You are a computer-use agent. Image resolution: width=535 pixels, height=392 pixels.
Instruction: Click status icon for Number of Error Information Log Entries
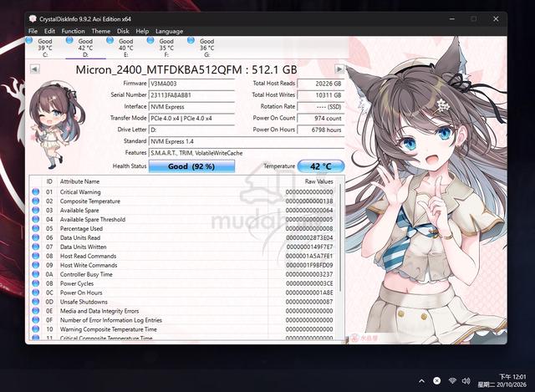coord(35,320)
